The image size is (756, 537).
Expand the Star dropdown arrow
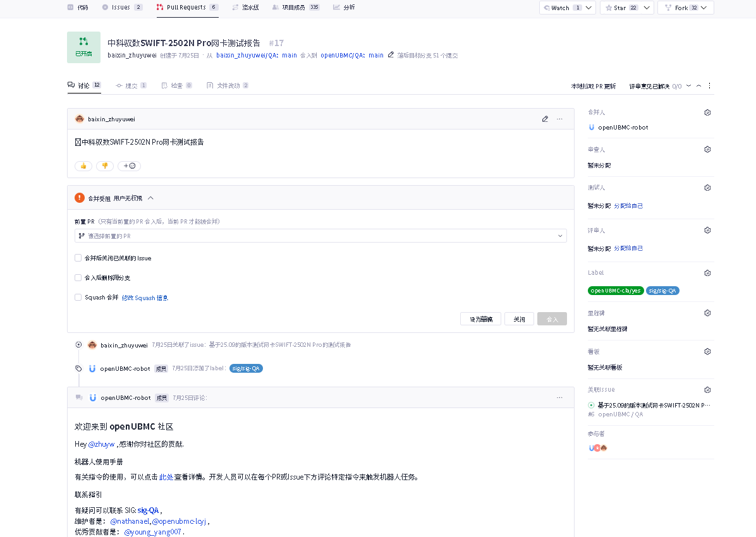[x=647, y=8]
